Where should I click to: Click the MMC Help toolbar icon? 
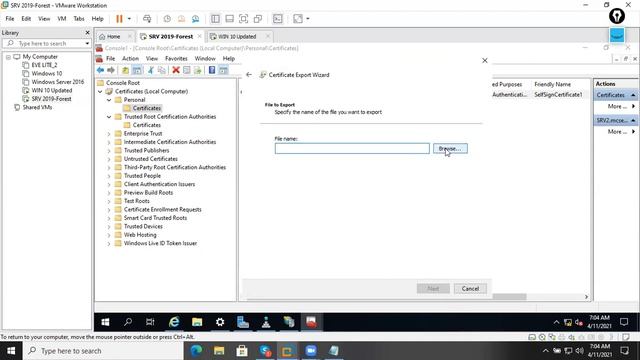(x=212, y=70)
